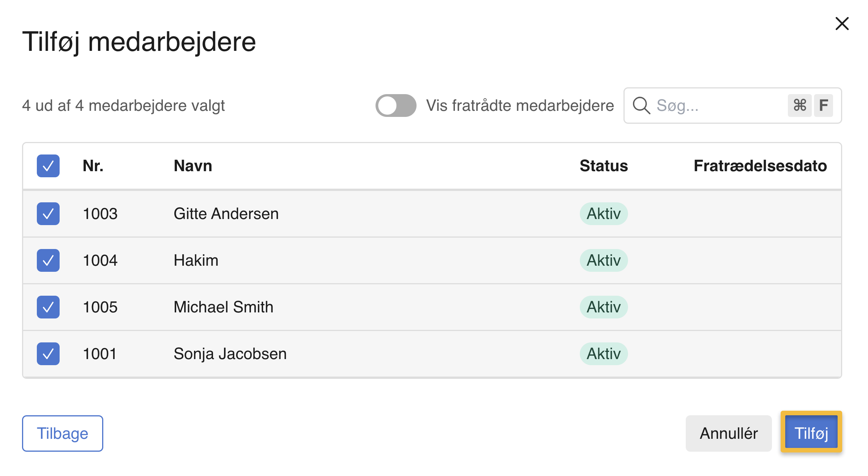The width and height of the screenshot is (868, 476).
Task: Click the Aktiv badge for Gitte Andersen
Action: point(603,214)
